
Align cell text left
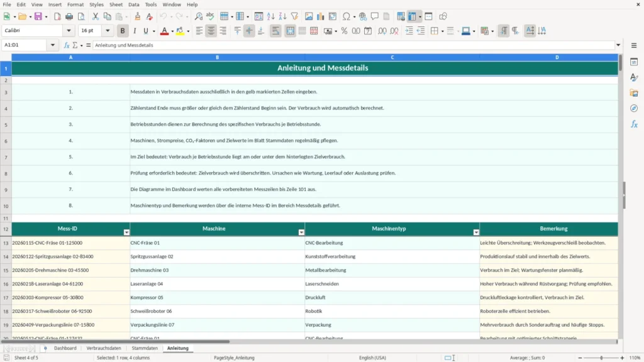pyautogui.click(x=199, y=31)
